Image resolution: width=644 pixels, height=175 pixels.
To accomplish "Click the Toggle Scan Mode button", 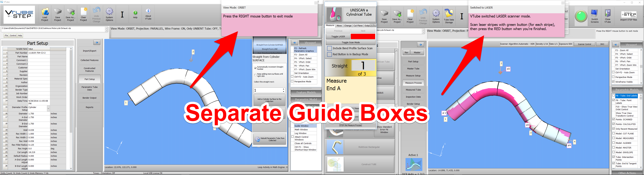I will click(x=350, y=42).
